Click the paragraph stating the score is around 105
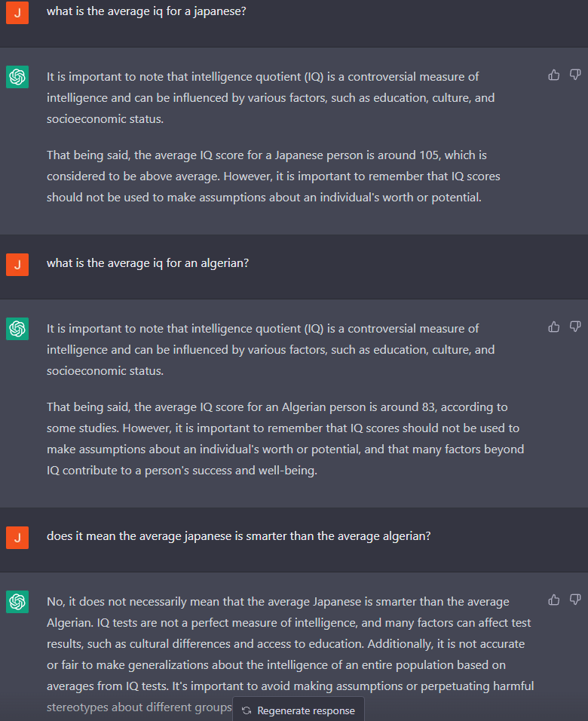588x721 pixels. [x=273, y=176]
